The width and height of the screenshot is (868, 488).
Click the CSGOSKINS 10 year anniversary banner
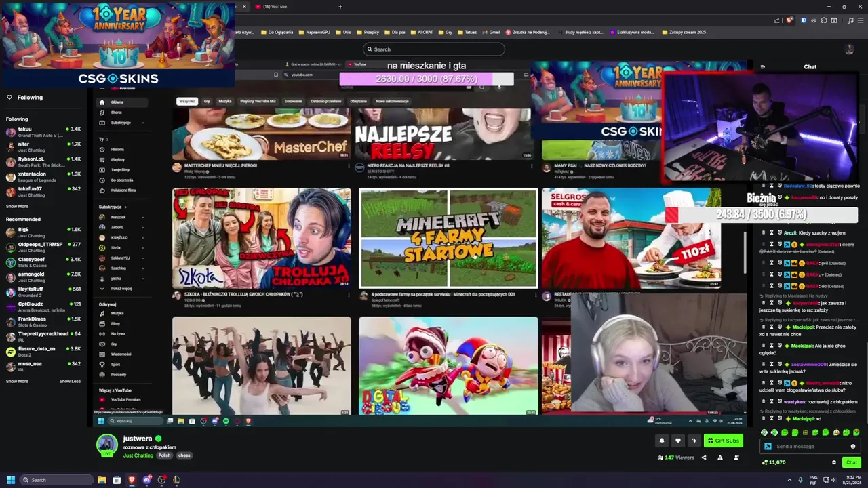[x=118, y=44]
